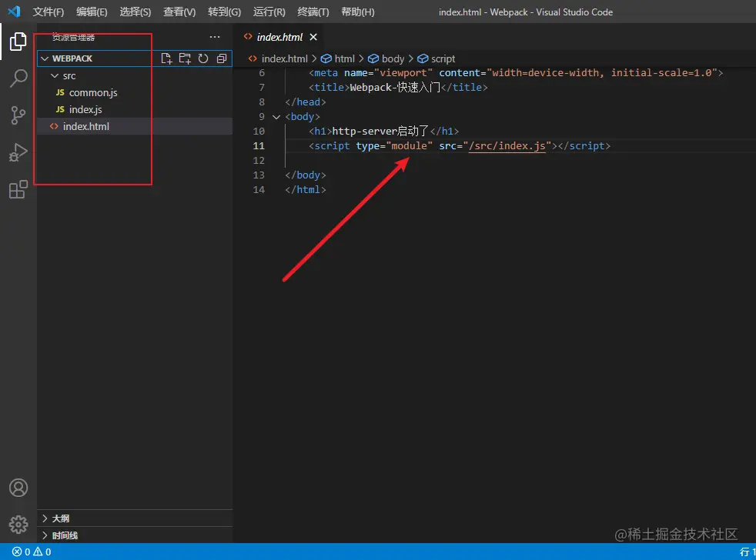The height and width of the screenshot is (560, 756).
Task: Open index.js in the file tree
Action: [x=85, y=109]
